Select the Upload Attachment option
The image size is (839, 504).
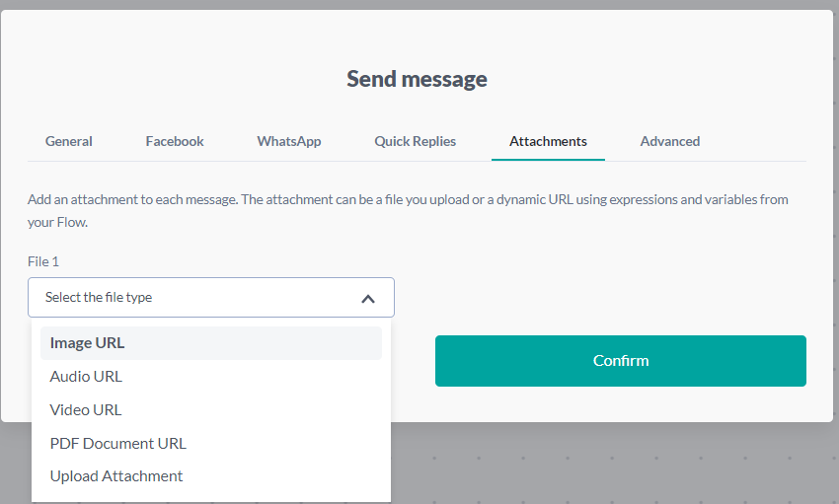point(116,475)
